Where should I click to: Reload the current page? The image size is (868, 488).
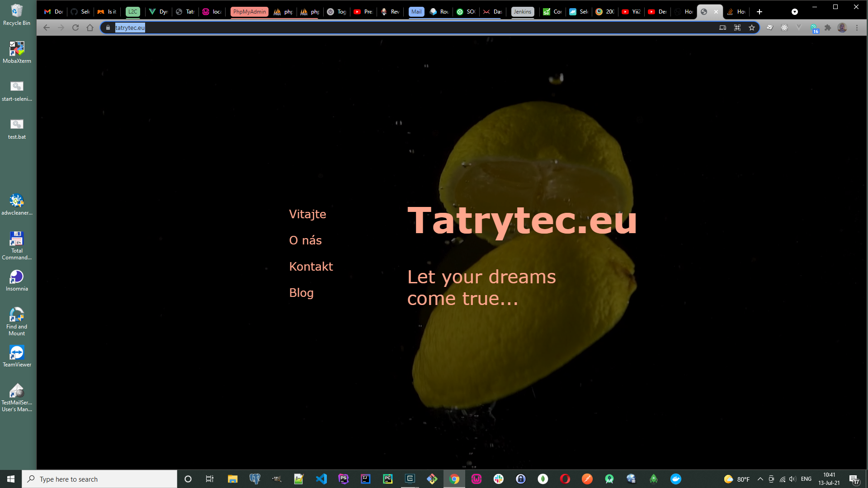pyautogui.click(x=75, y=28)
